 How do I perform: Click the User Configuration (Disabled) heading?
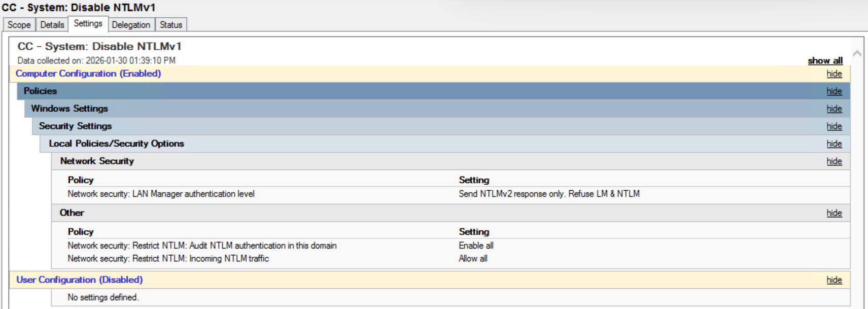79,280
